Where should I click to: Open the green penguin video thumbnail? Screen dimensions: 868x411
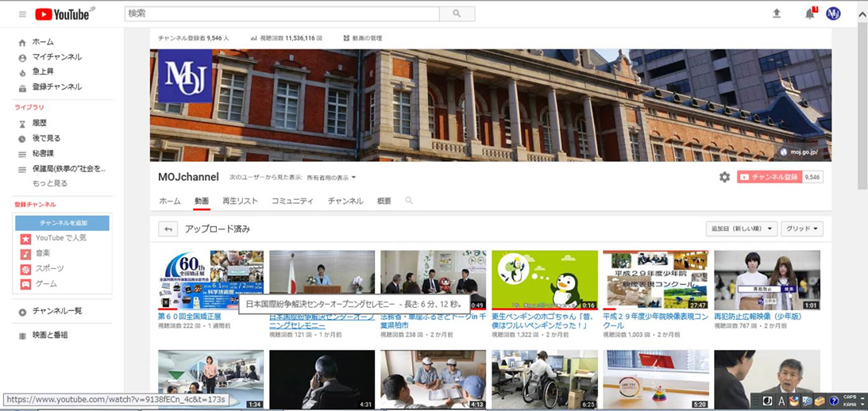click(x=545, y=280)
